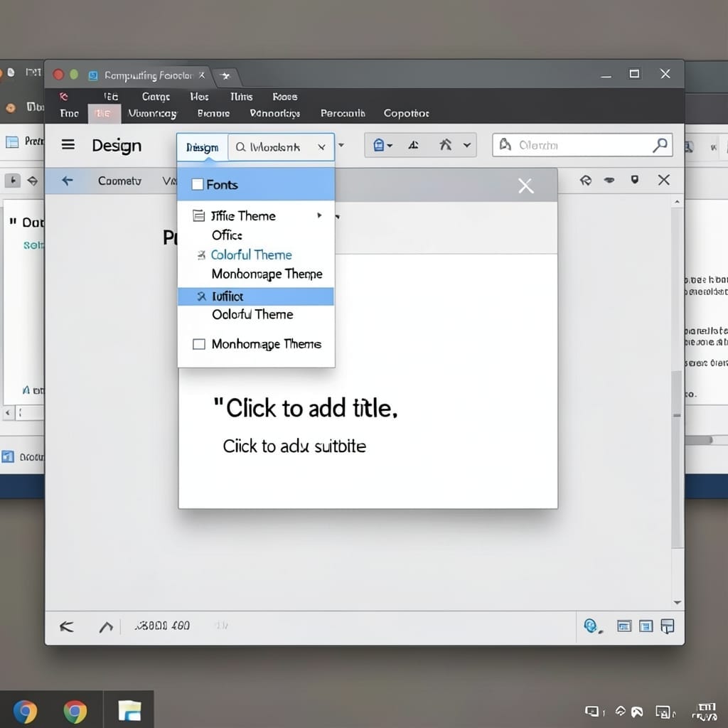Click the blue back arrow before Coomety
728x728 pixels.
point(68,181)
